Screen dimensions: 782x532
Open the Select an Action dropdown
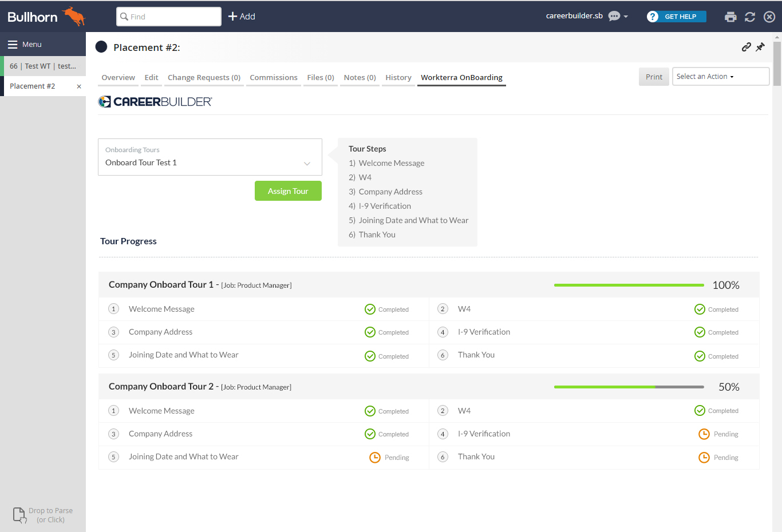(x=721, y=77)
